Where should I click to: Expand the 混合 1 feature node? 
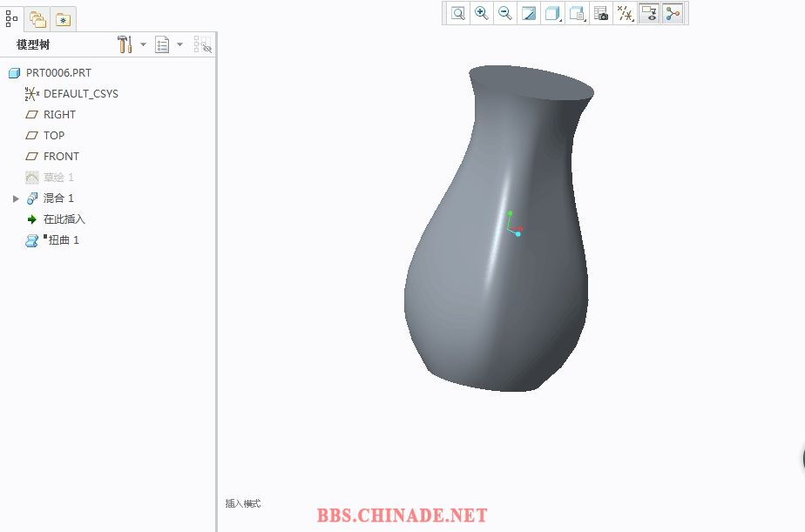click(16, 199)
